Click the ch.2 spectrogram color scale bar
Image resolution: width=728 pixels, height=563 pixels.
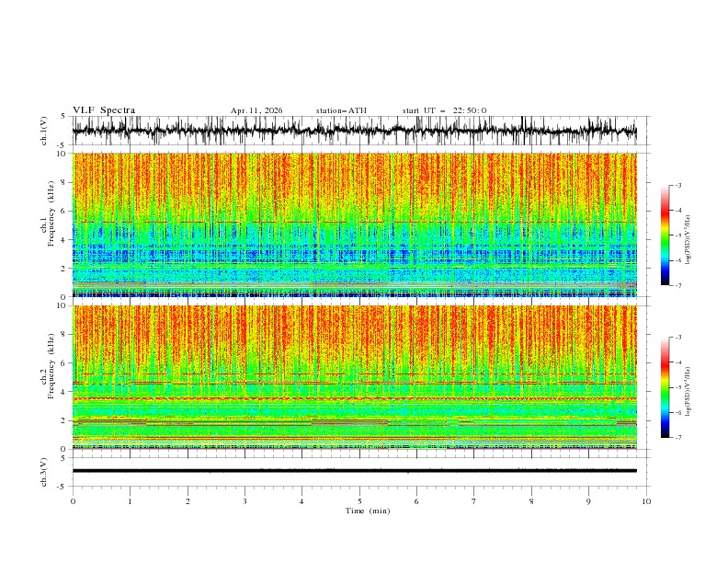[x=665, y=387]
